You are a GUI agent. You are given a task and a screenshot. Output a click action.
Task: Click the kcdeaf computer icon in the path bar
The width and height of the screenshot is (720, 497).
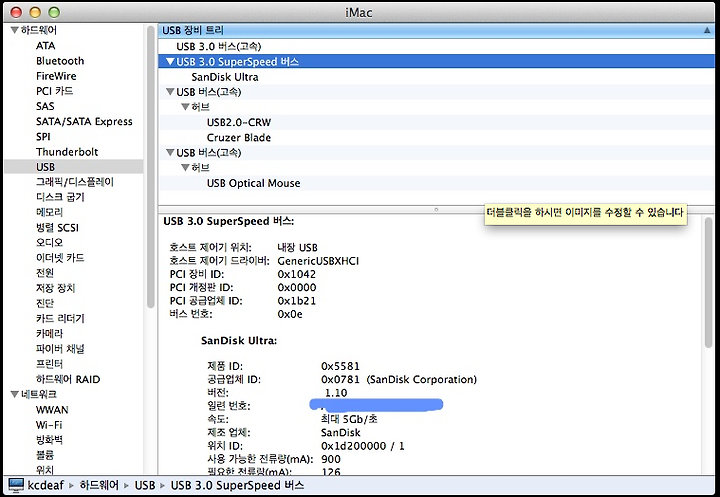point(16,485)
